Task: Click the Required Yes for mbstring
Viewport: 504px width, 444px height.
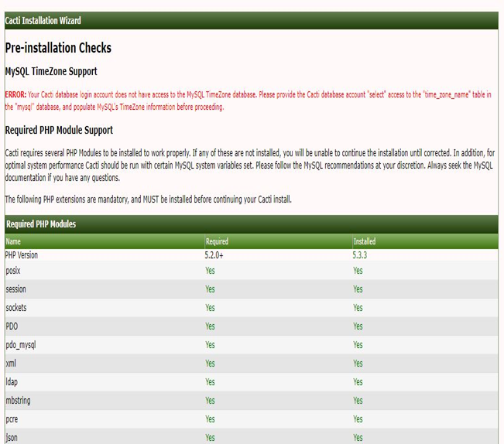Action: [x=211, y=401]
